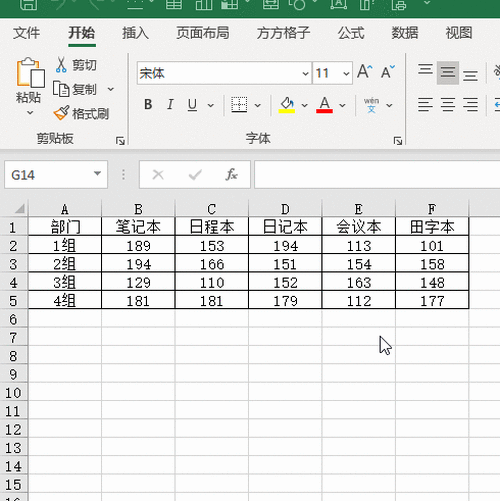The width and height of the screenshot is (500, 501).
Task: Select the cell with value 177
Action: click(432, 301)
